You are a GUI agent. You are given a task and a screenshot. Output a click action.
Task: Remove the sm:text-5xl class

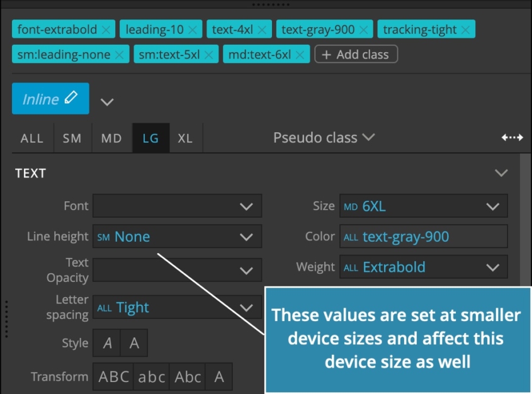coord(208,53)
